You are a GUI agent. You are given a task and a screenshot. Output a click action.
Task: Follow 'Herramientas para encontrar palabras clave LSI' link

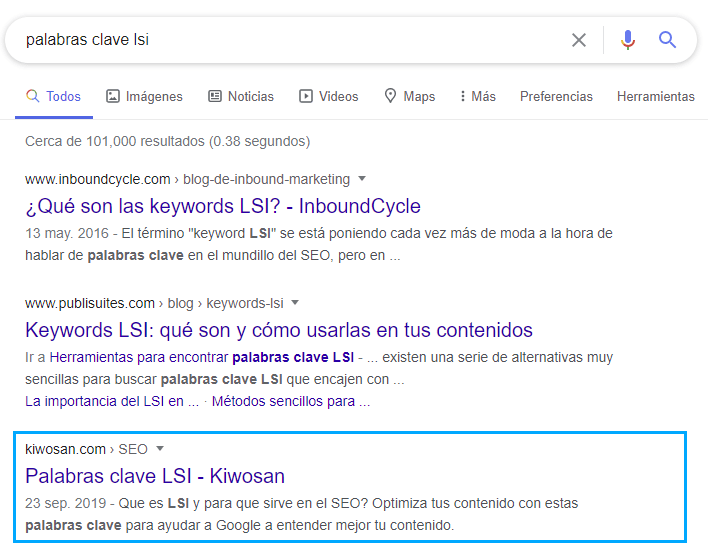click(x=202, y=357)
